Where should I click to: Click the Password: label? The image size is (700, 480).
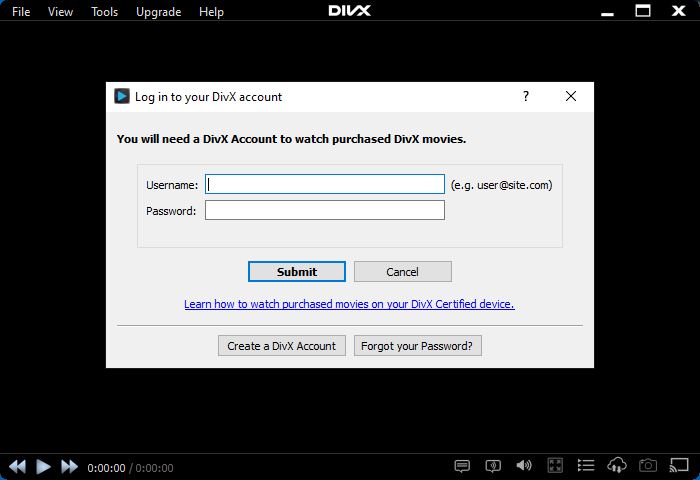tap(171, 211)
